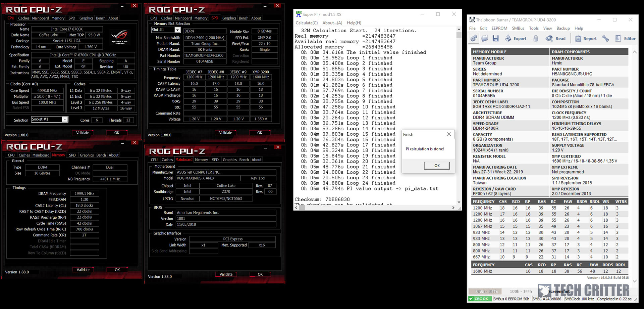
Task: Open Thaiphoon Burner settings gears icon
Action: coord(474,38)
